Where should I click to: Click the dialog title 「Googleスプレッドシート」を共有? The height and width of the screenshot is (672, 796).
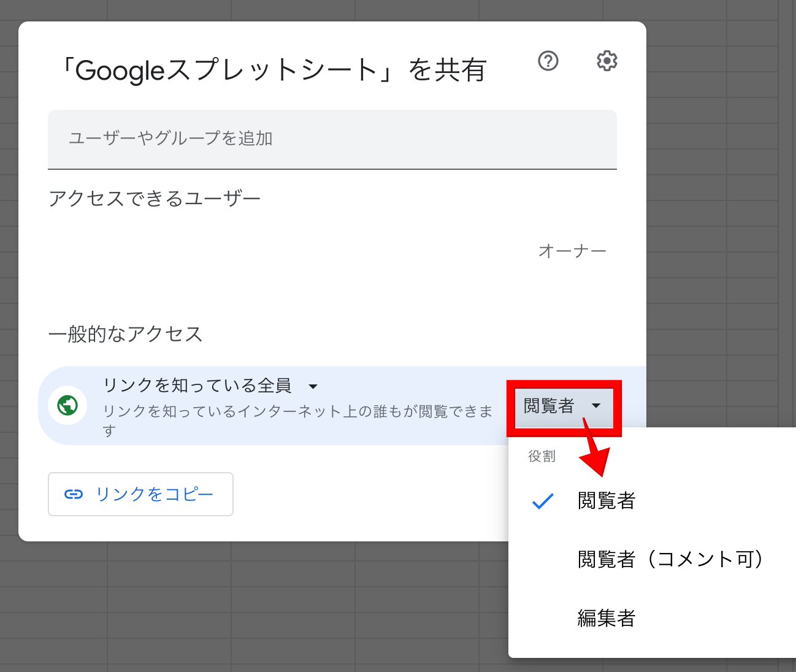274,70
